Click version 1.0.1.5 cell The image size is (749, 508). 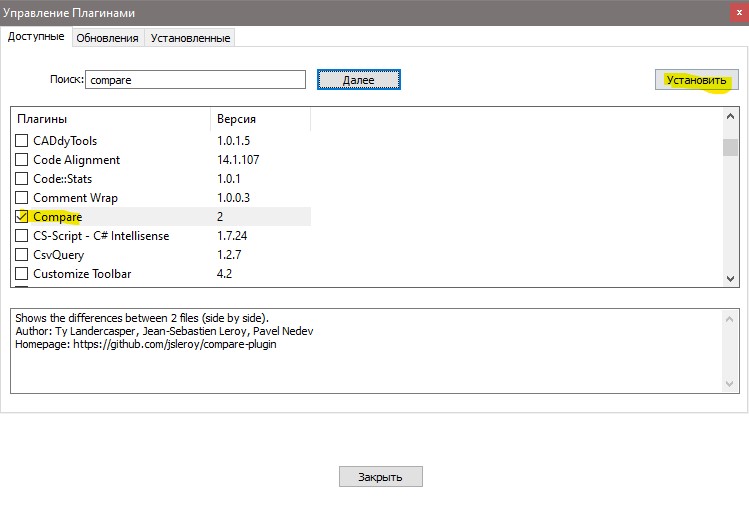[x=234, y=141]
